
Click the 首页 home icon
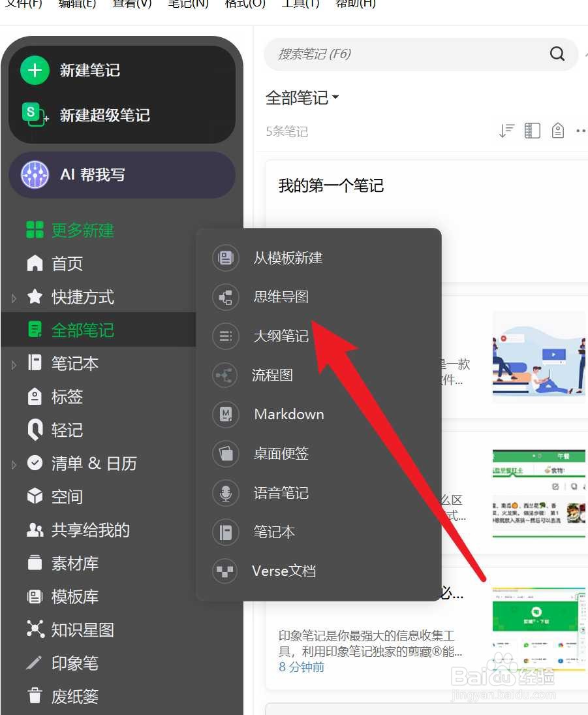pos(35,263)
